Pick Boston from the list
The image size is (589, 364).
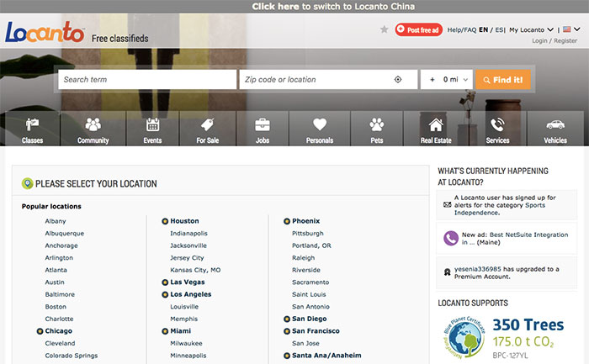[56, 307]
